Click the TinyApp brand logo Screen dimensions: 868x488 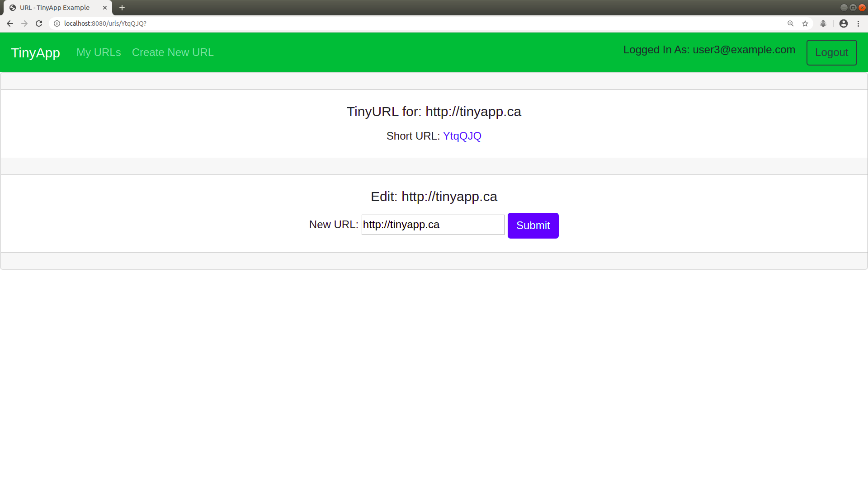(x=35, y=53)
